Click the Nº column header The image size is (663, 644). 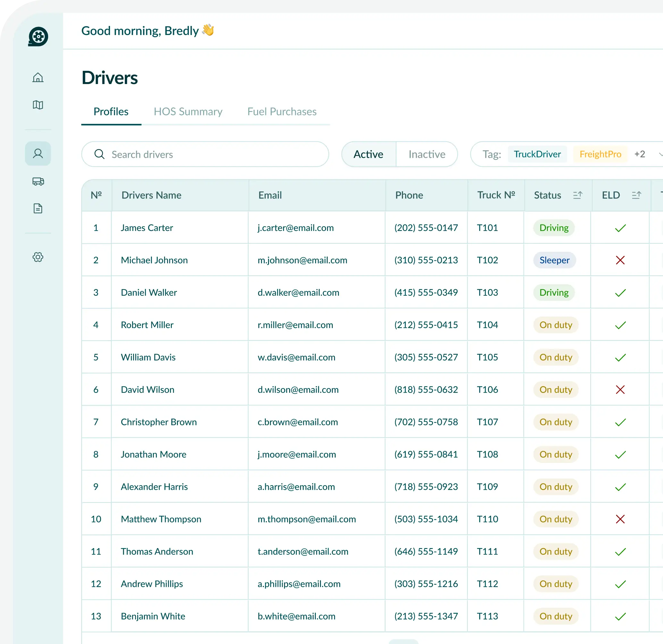click(x=97, y=195)
